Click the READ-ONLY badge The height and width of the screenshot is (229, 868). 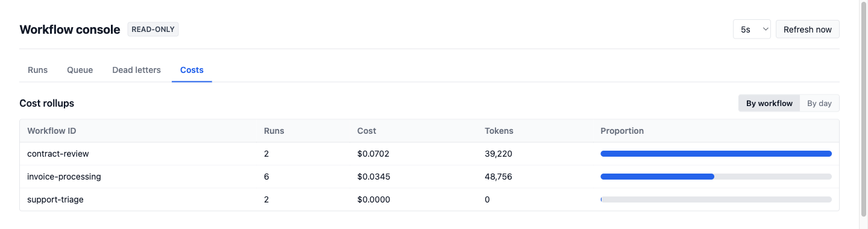click(x=153, y=30)
